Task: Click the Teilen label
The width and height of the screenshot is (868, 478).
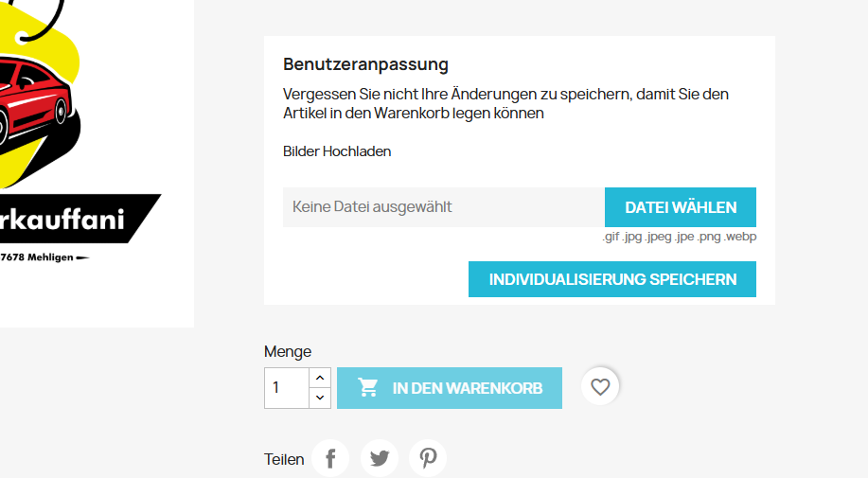Action: tap(284, 459)
